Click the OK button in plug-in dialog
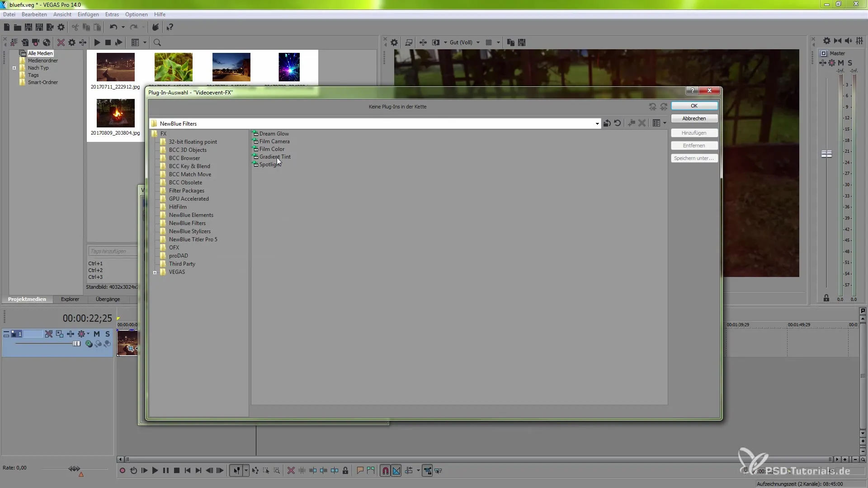The image size is (868, 488). pyautogui.click(x=694, y=106)
